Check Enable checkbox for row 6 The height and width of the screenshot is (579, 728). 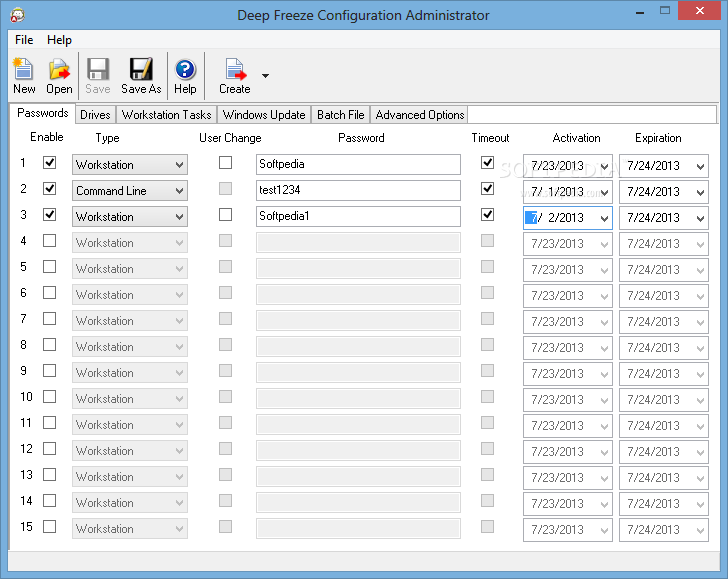tap(49, 293)
